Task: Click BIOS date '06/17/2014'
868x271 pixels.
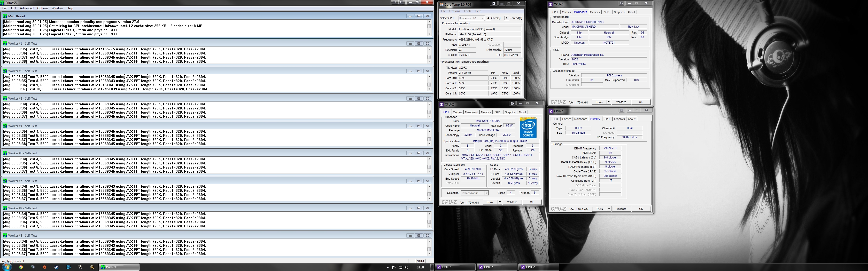Action: coord(609,64)
